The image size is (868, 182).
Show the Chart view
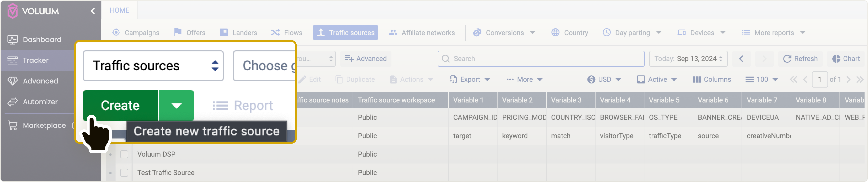click(846, 59)
